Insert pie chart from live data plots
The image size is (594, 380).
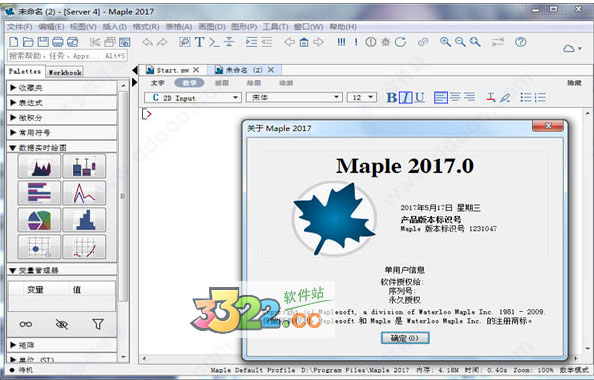point(39,220)
